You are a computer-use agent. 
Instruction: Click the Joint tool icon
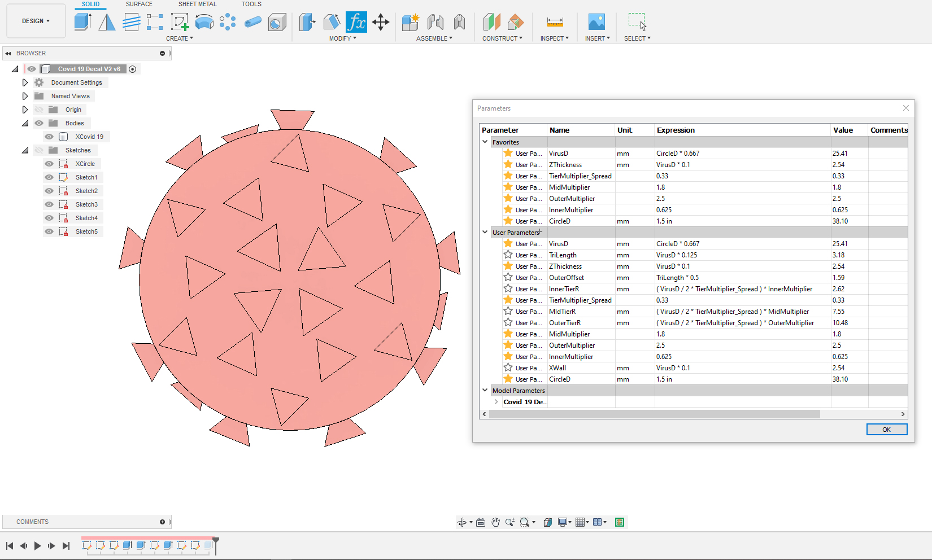435,22
